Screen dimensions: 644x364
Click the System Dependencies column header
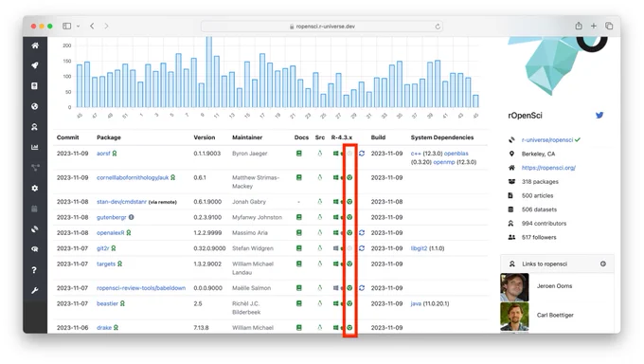tap(442, 137)
